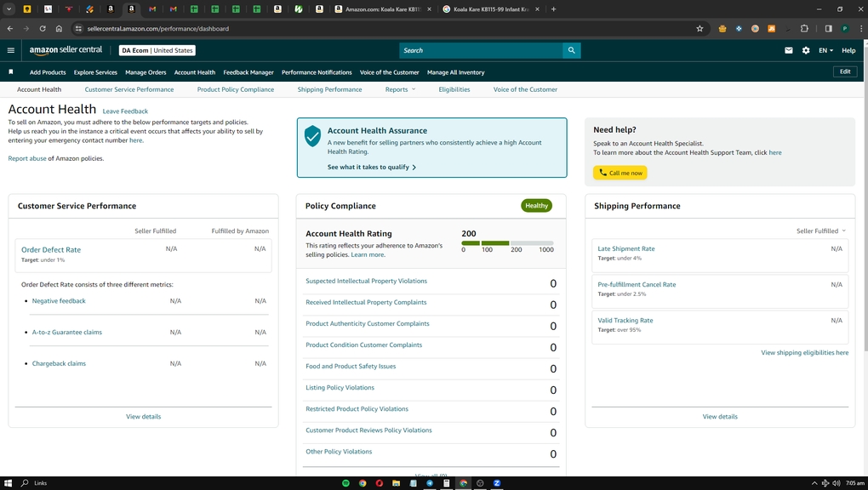Viewport: 868px width, 490px height.
Task: Open Zoom from the taskbar
Action: click(497, 483)
